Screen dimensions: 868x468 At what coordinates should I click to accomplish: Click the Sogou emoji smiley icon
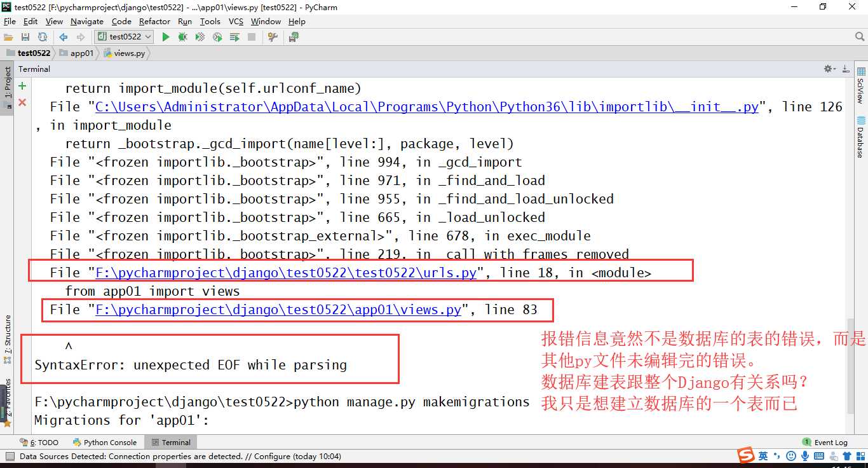coord(791,456)
